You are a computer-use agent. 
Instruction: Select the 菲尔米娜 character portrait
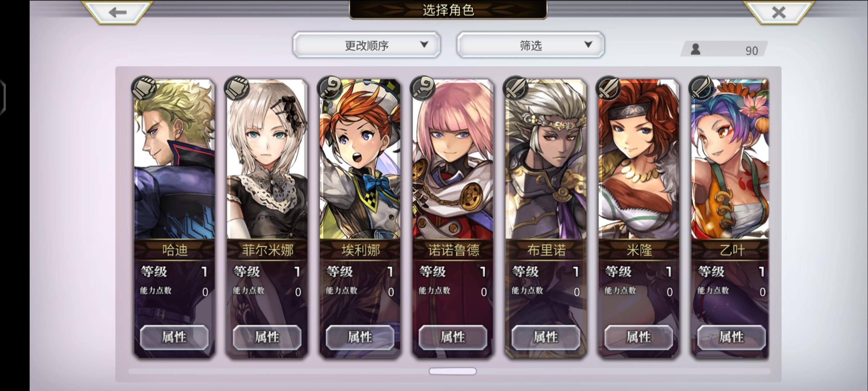[267, 159]
